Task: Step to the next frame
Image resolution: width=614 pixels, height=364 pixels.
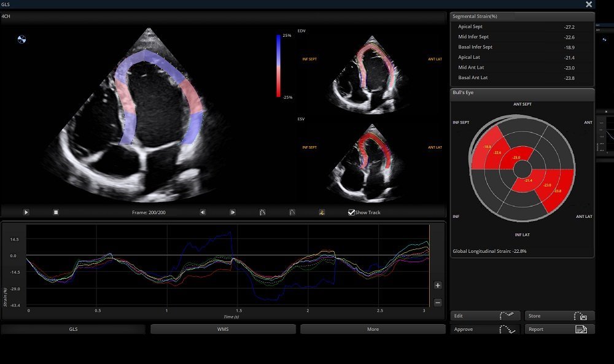Action: point(233,212)
